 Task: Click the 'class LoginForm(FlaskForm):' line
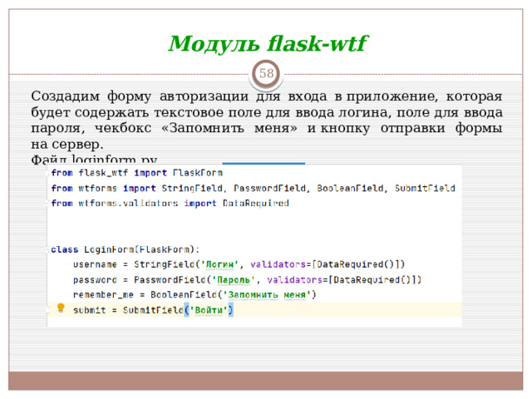pyautogui.click(x=125, y=249)
